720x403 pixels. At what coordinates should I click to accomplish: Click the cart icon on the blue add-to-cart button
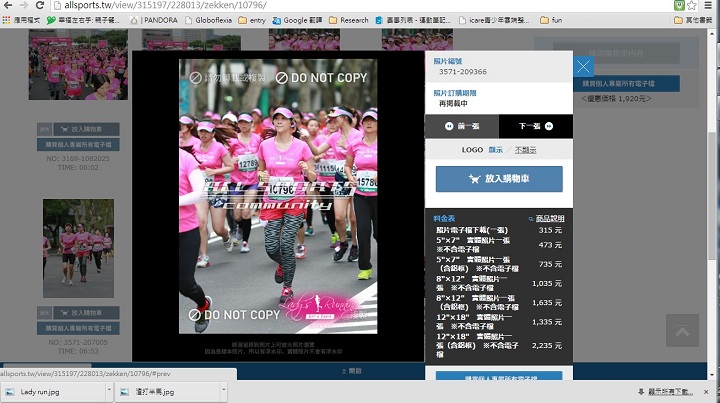point(474,179)
